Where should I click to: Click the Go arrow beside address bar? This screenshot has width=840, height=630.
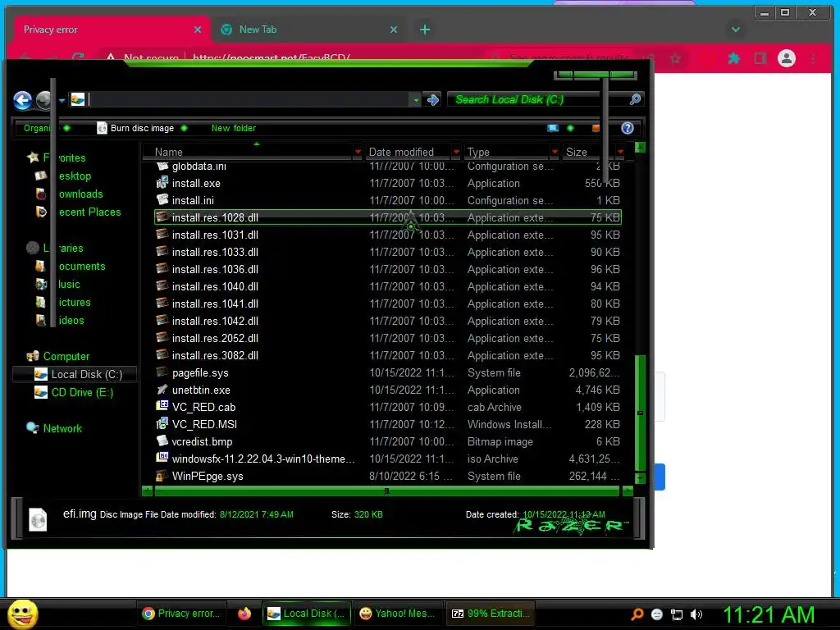(x=433, y=99)
